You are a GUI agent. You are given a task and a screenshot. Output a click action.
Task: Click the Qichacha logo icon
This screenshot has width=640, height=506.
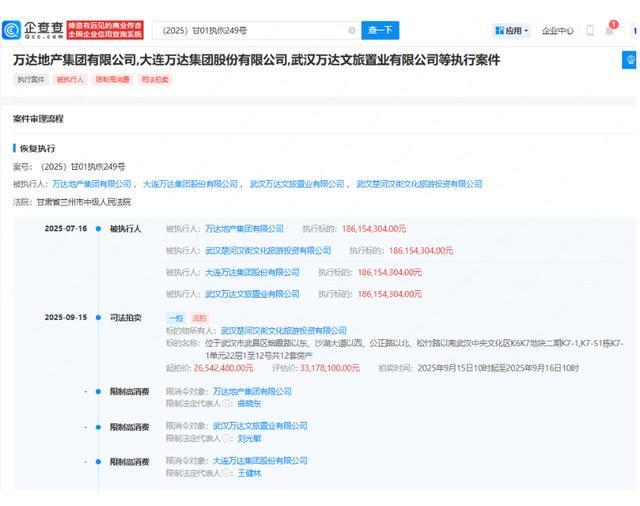point(11,30)
